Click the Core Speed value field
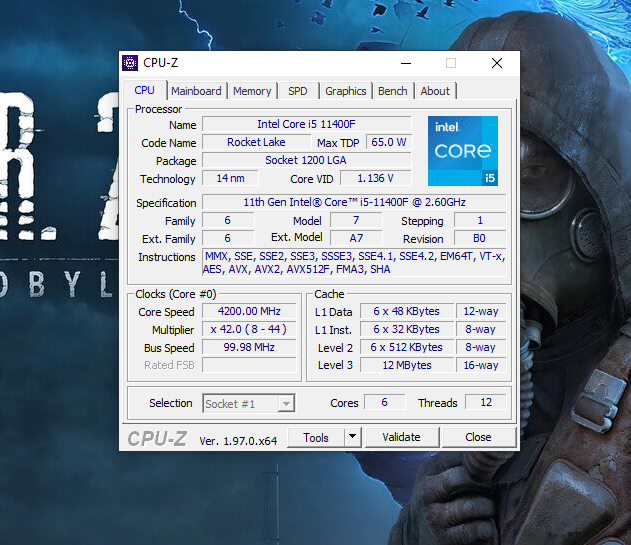631x545 pixels. pos(249,311)
